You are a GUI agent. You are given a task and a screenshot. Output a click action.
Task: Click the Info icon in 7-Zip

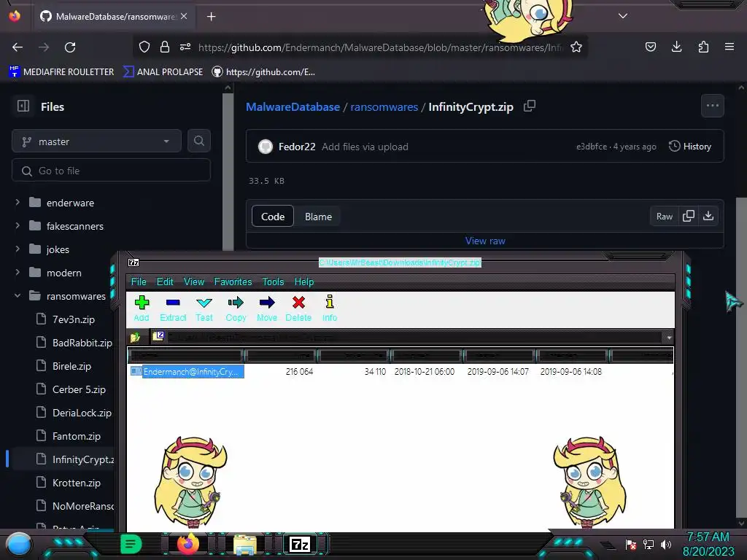point(329,308)
